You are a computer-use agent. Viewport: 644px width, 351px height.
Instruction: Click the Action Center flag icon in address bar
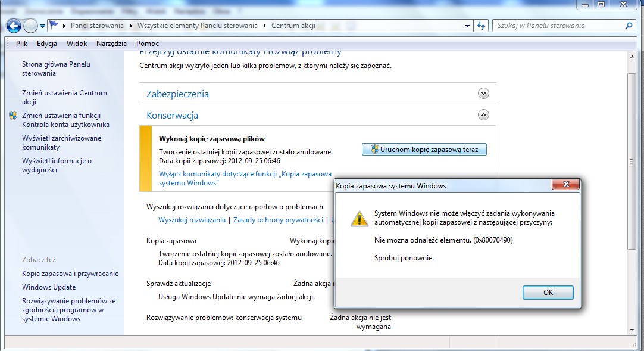[x=54, y=26]
